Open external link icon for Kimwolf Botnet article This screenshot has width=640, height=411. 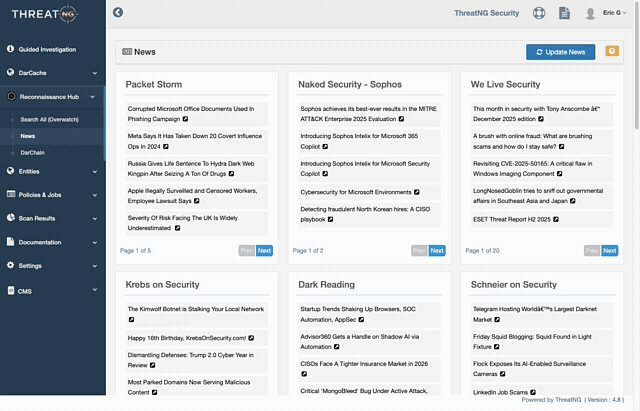(131, 320)
